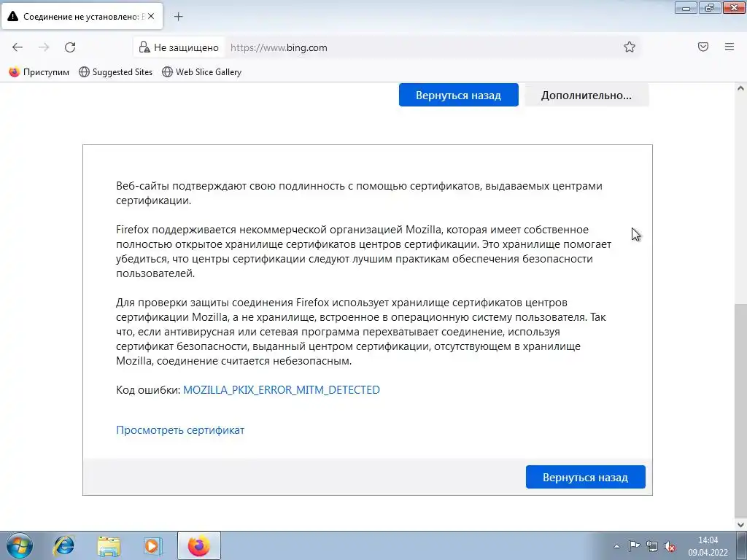The image size is (747, 560).
Task: Launch Internet Explorer from the taskbar
Action: point(64,545)
